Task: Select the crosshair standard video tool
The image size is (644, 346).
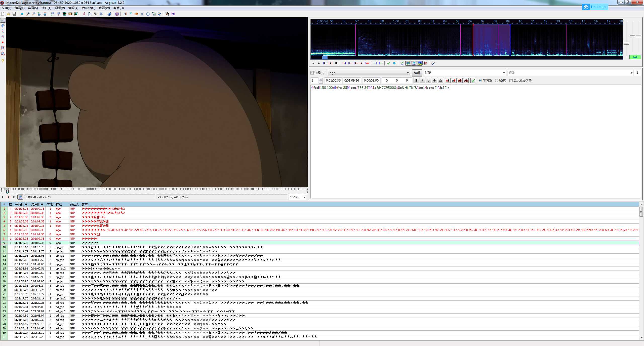Action: pyautogui.click(x=3, y=20)
